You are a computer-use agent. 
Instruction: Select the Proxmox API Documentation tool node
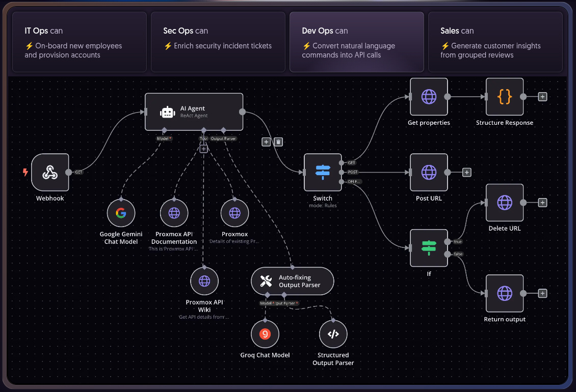point(174,213)
